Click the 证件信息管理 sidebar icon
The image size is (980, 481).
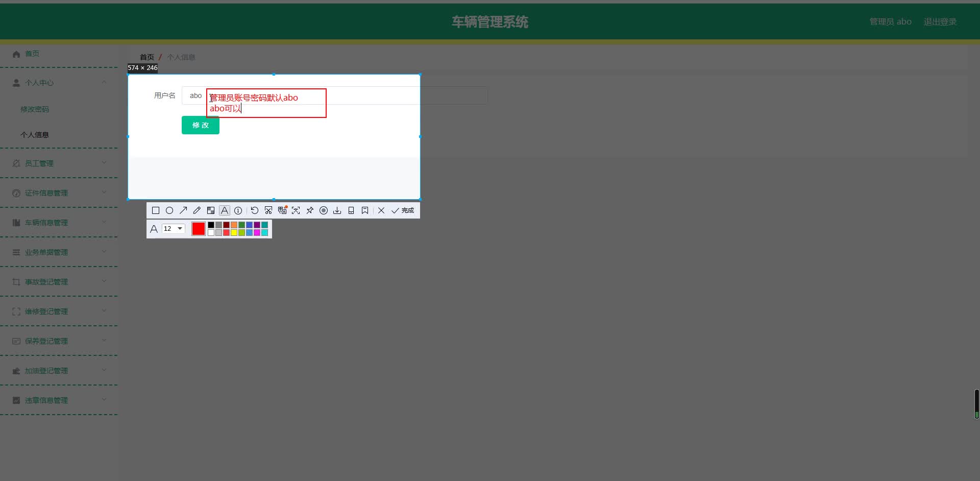coord(16,193)
